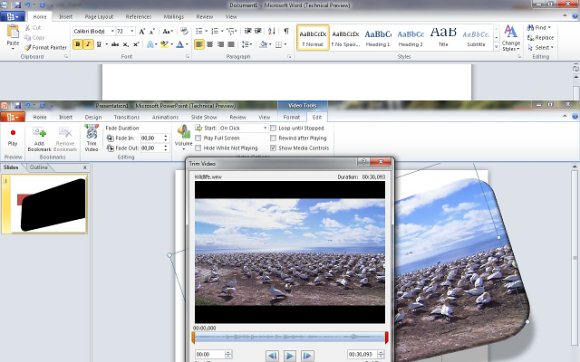Click the Fade Out duration field
Image resolution: width=580 pixels, height=362 pixels.
coord(154,148)
